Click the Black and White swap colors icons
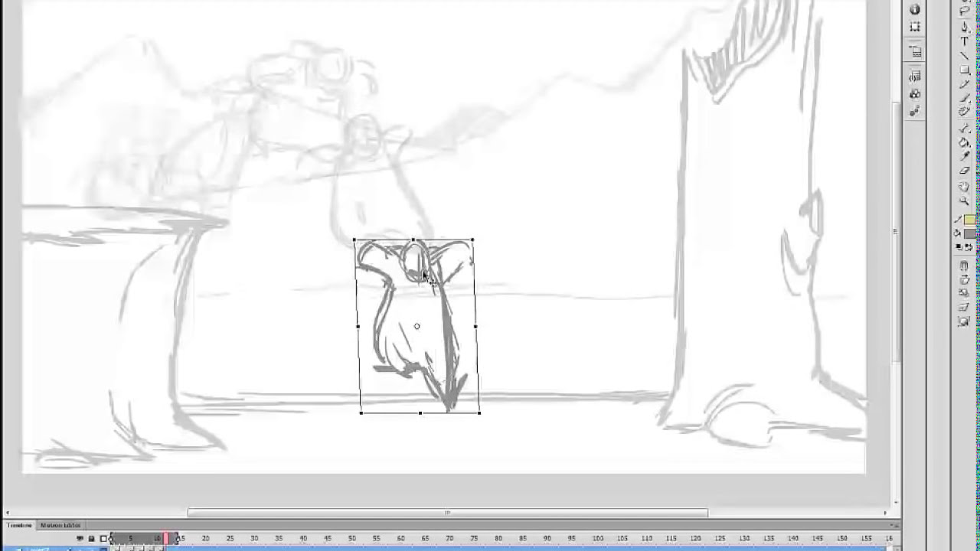This screenshot has width=980, height=551. click(964, 246)
